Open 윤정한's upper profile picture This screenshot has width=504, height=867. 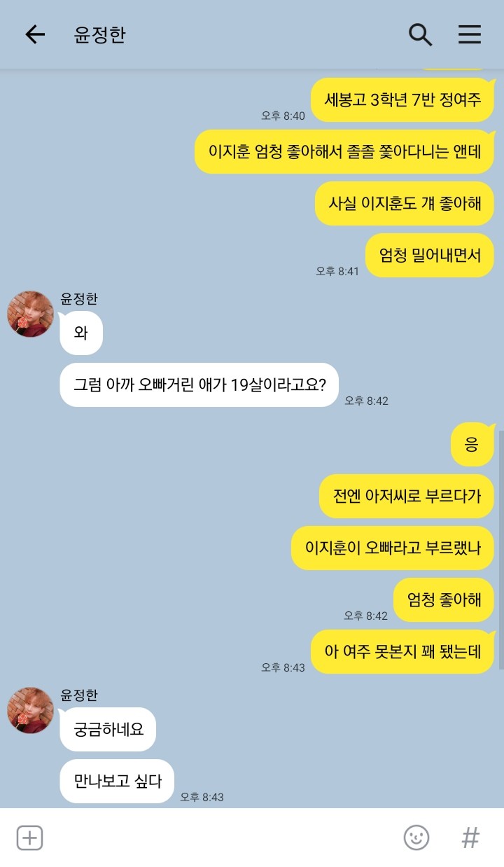point(30,314)
